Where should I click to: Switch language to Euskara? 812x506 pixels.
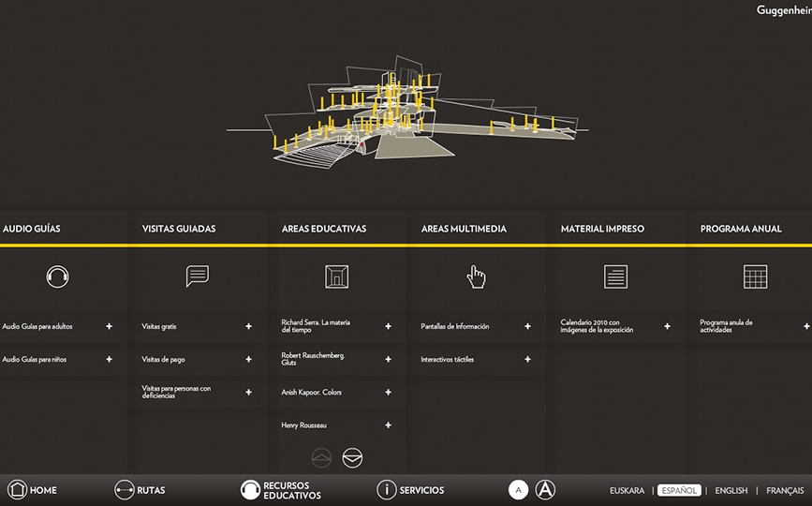pyautogui.click(x=627, y=490)
